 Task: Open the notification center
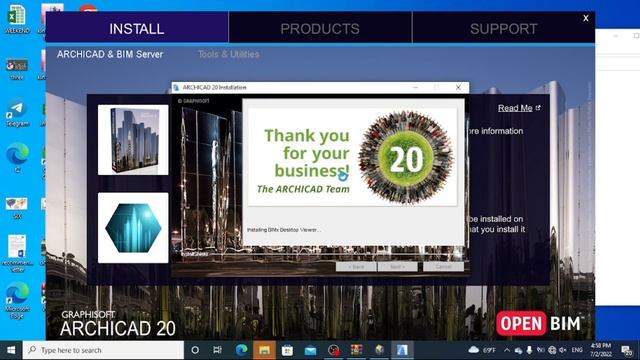tap(627, 350)
